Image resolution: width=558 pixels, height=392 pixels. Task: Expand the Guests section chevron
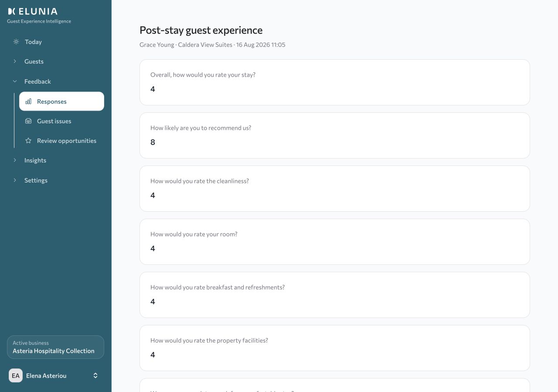15,61
